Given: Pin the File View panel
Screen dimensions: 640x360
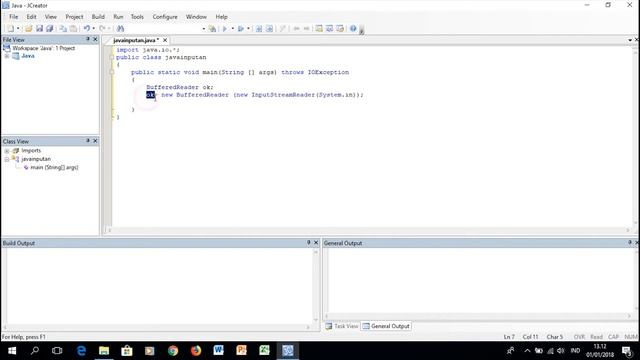Looking at the screenshot, I should click(x=87, y=39).
